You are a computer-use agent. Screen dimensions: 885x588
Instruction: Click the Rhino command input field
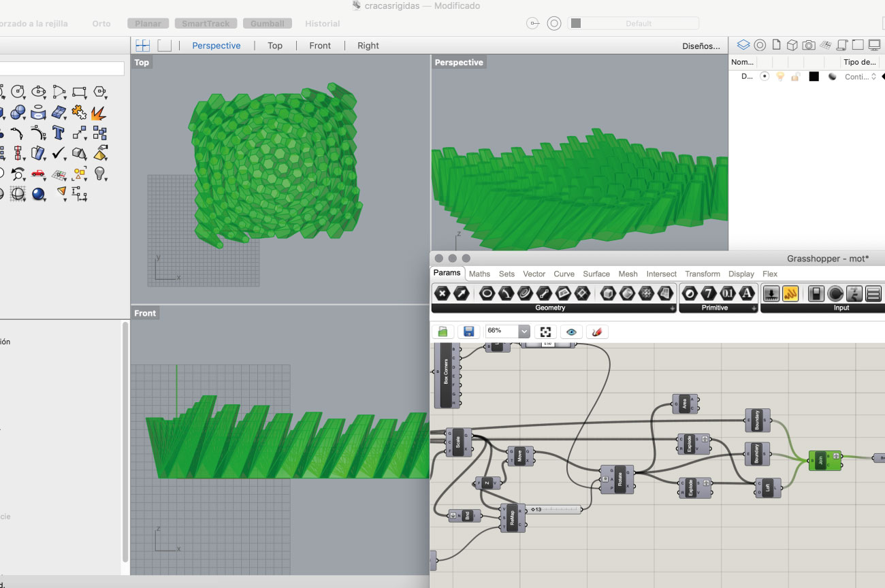pyautogui.click(x=61, y=69)
